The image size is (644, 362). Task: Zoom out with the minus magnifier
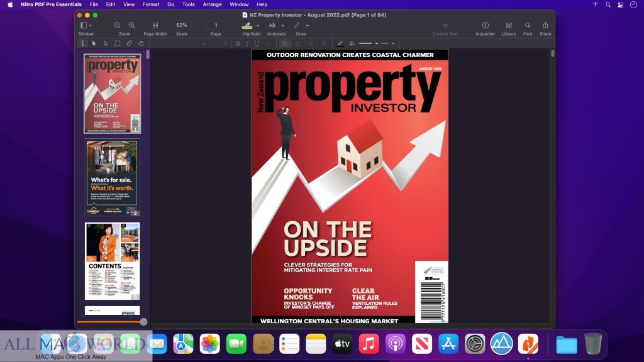118,25
